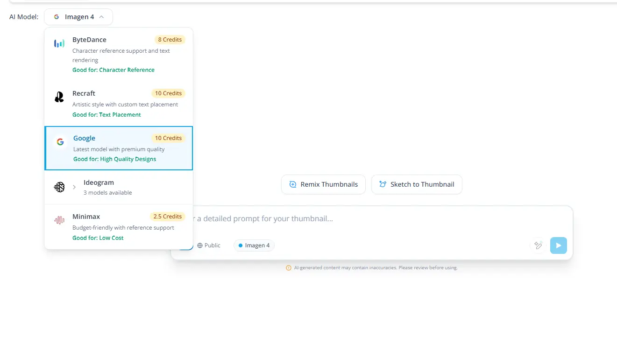617x364 pixels.
Task: Click the Remix Thumbnails button
Action: click(x=323, y=184)
